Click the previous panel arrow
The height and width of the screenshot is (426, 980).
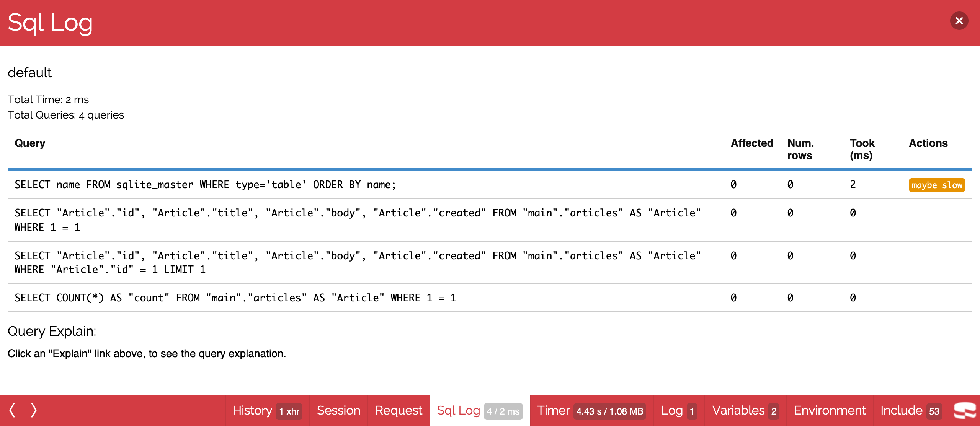click(x=12, y=410)
